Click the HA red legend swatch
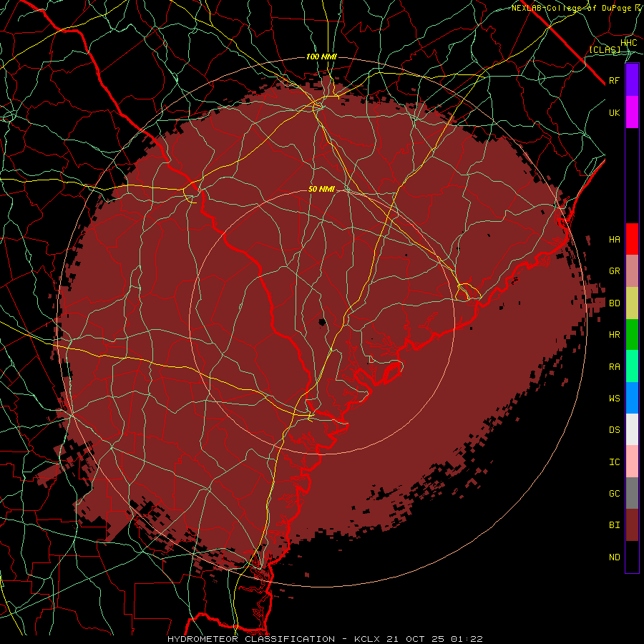This screenshot has width=644, height=644. click(x=632, y=239)
